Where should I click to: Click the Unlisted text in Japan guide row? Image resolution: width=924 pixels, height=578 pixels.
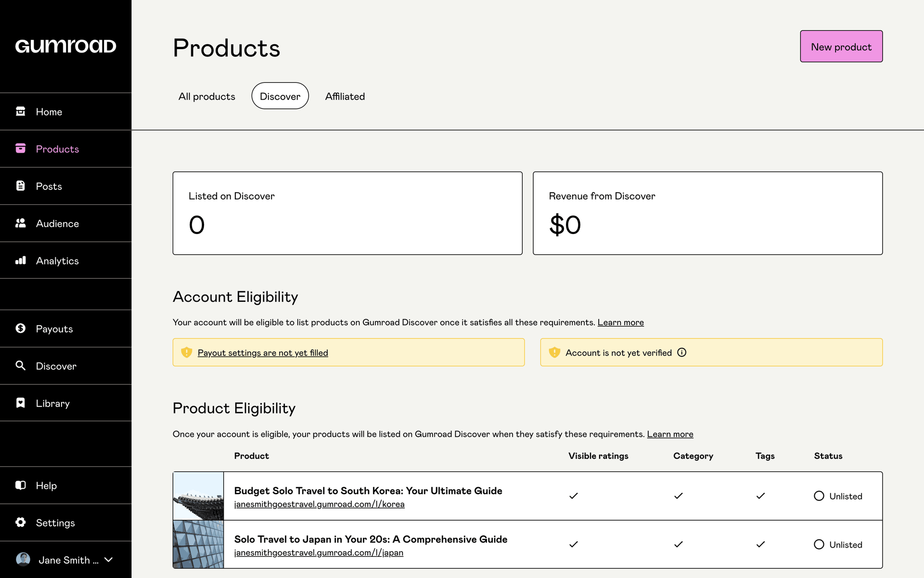pos(846,545)
